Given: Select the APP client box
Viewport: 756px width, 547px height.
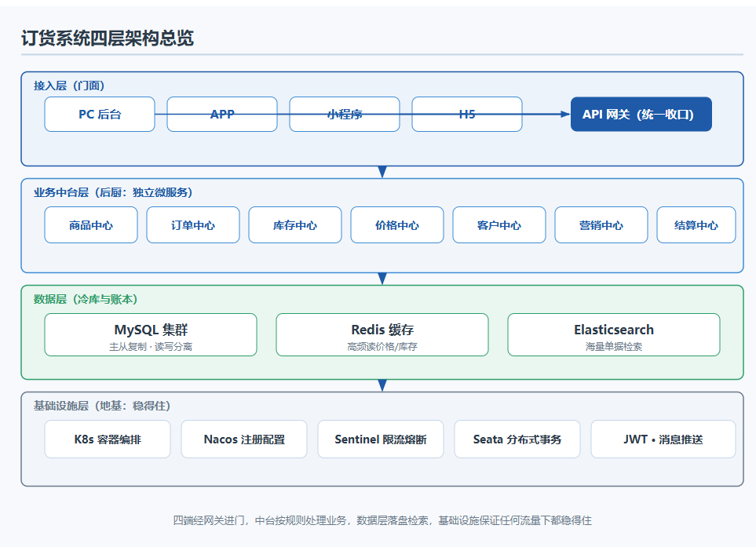Looking at the screenshot, I should click(222, 115).
